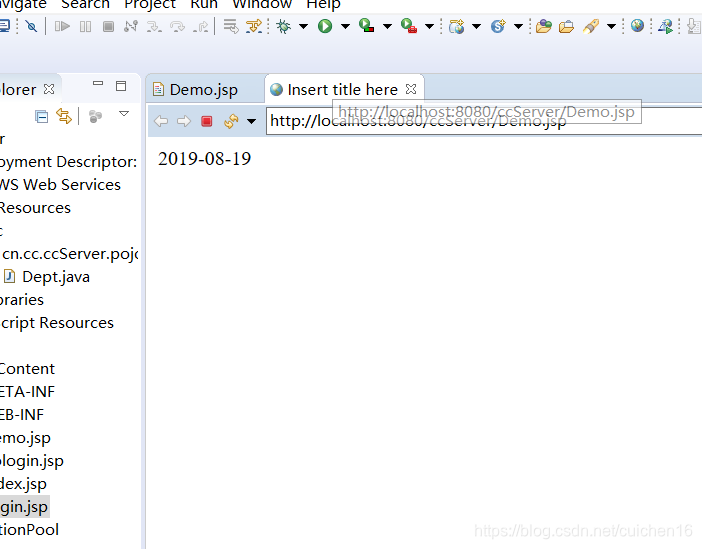Toggle Link with Editor in Explorer
The width and height of the screenshot is (702, 549).
(64, 116)
